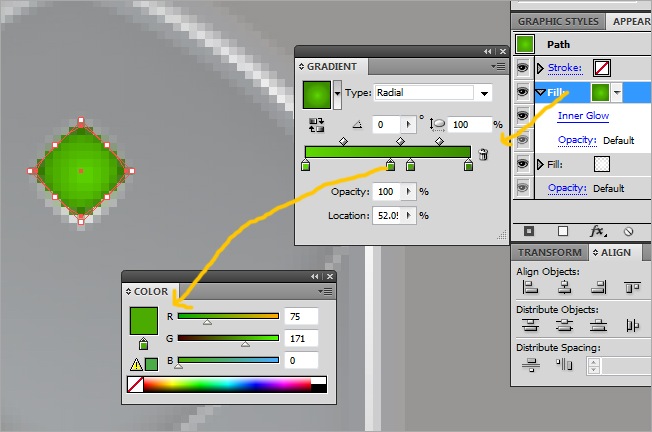
Task: Click Horizontal Align Left icon
Action: click(530, 287)
